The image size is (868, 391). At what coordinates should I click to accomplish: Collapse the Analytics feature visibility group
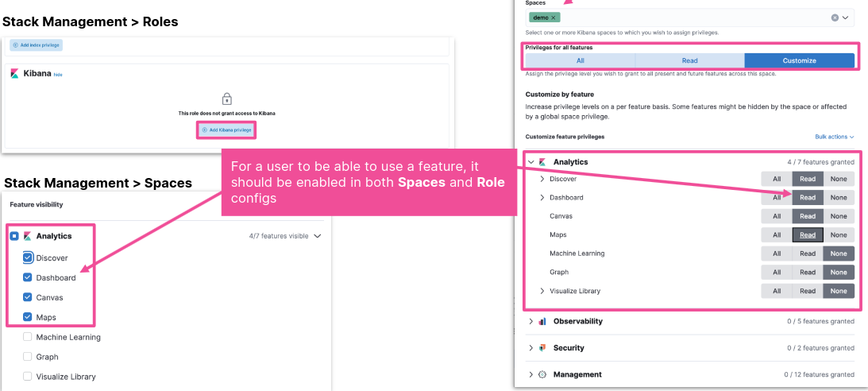[x=318, y=236]
